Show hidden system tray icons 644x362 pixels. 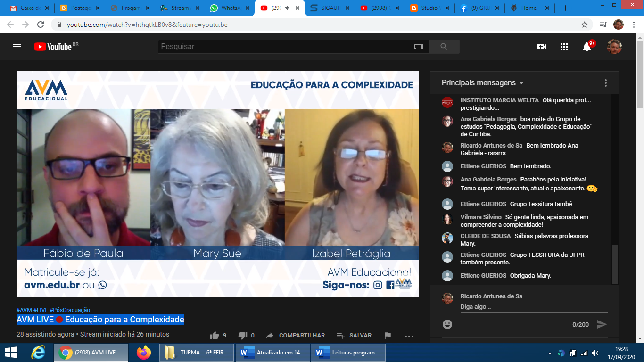pyautogui.click(x=550, y=353)
